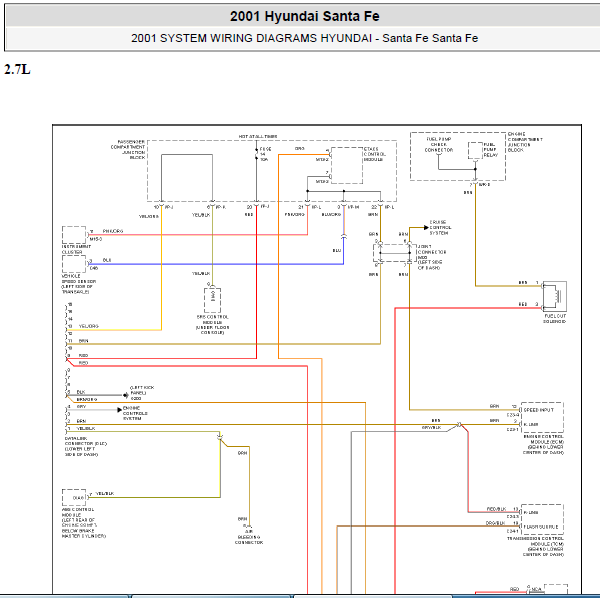Click the Cruise Control System arrowhead

(426, 228)
